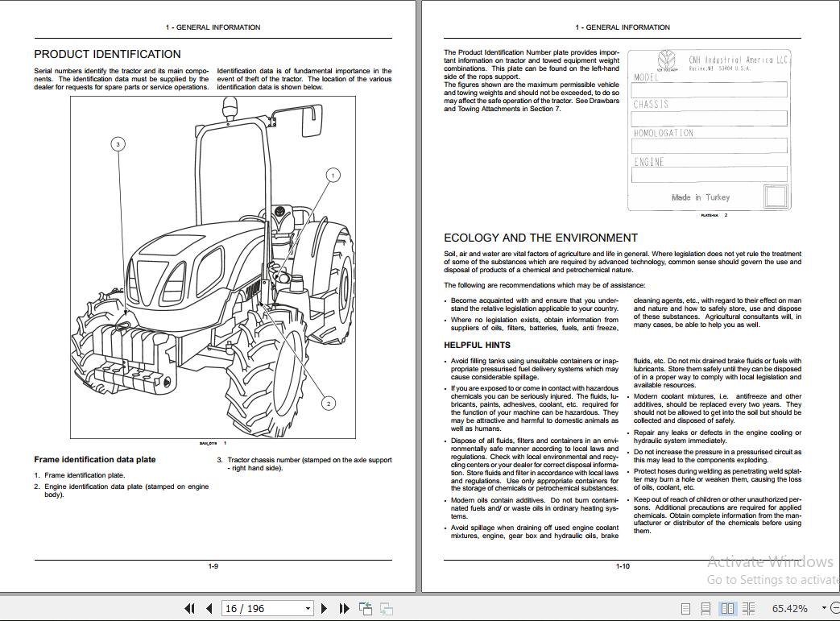Click the Made in Turkey plate illustration
Screen dimensions: 840x621
709,129
